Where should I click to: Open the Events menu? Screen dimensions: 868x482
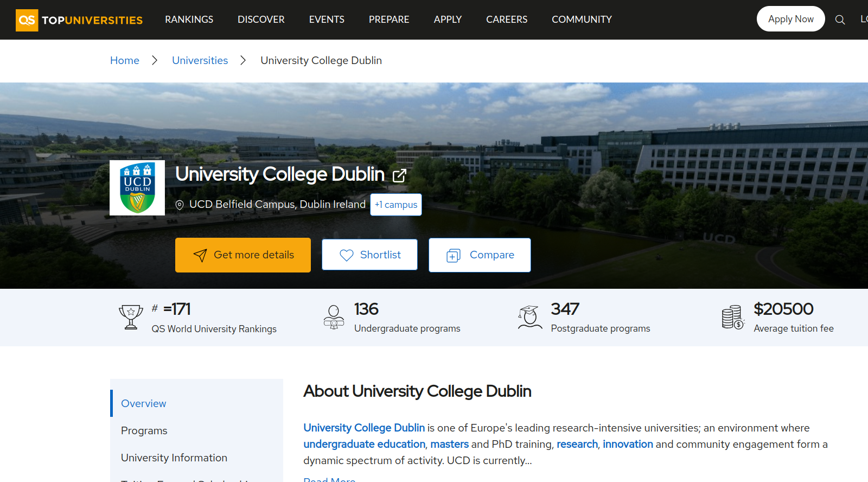327,20
